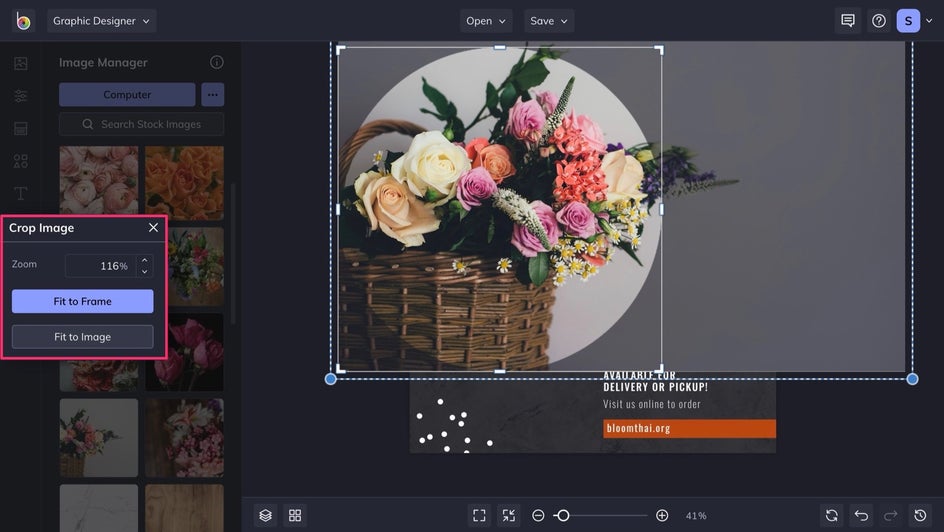The width and height of the screenshot is (944, 532).
Task: Click the image list scrollbar
Action: pos(233,253)
